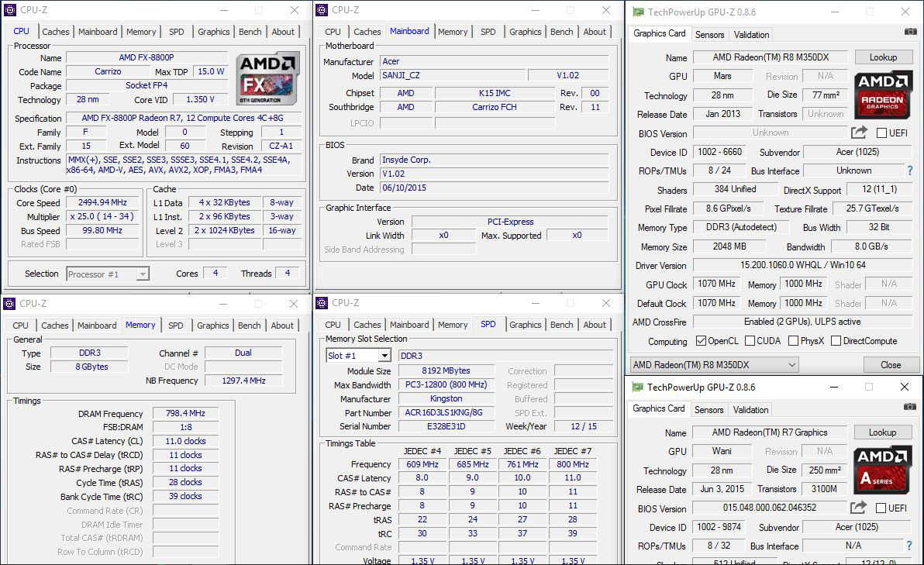
Task: Close the GPU-Z R8 M350DX window with its X
Action: [x=905, y=12]
